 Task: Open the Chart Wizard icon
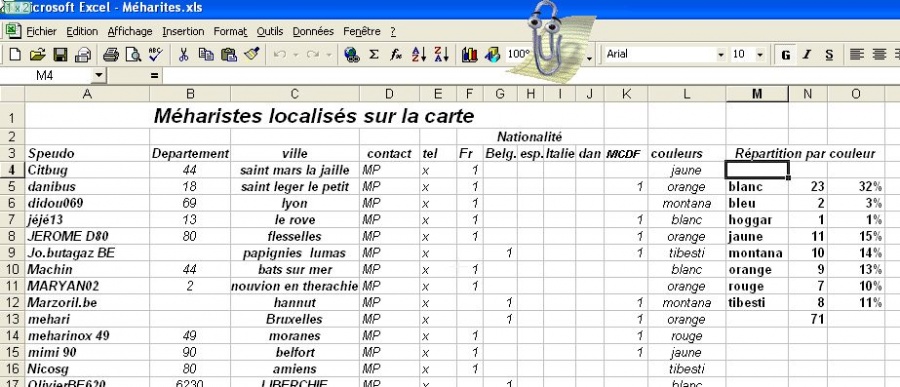[x=470, y=55]
